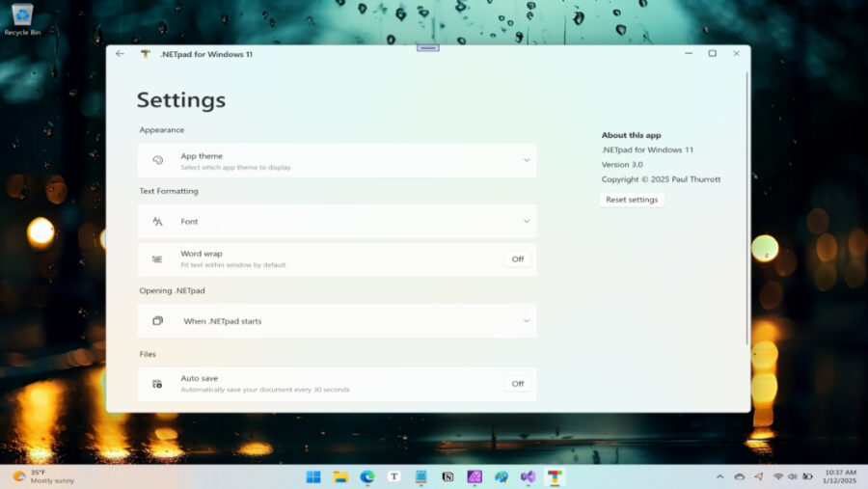868x489 pixels.
Task: Toggle Word wrap Off button
Action: (x=517, y=259)
